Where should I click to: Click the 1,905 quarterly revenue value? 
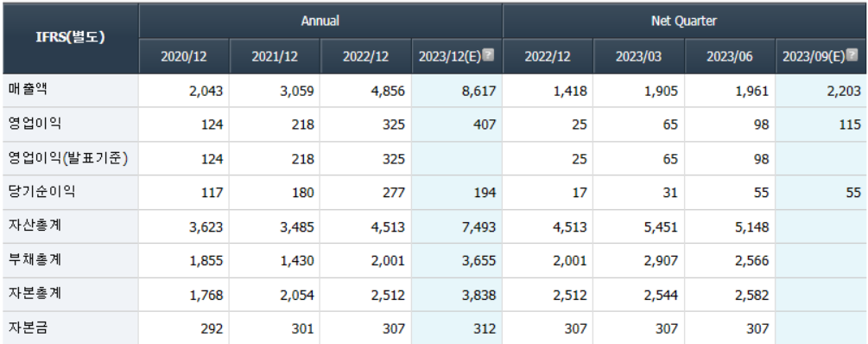click(660, 91)
